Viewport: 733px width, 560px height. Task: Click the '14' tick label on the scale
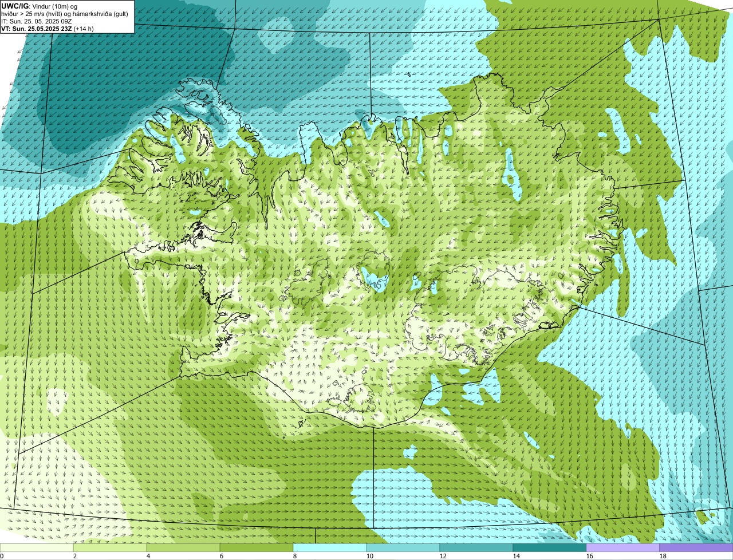(x=516, y=556)
